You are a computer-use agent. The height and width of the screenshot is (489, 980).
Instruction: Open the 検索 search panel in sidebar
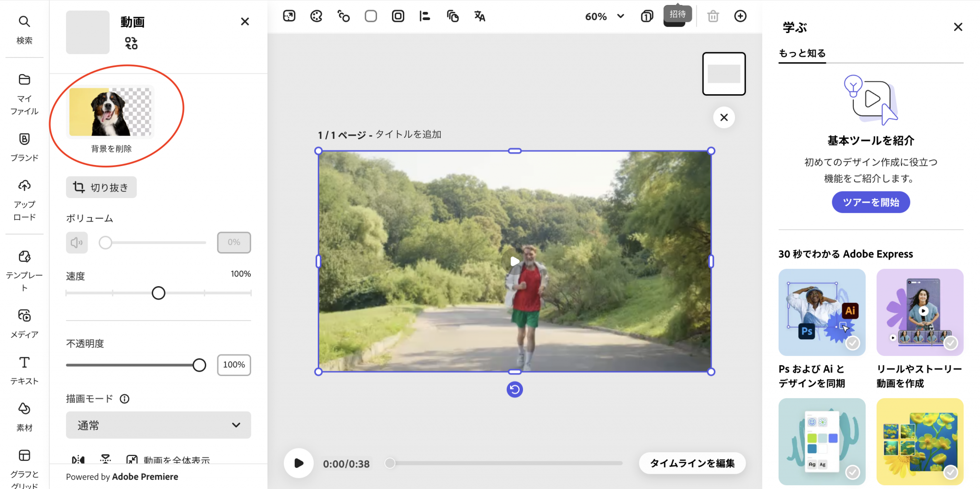click(x=24, y=30)
